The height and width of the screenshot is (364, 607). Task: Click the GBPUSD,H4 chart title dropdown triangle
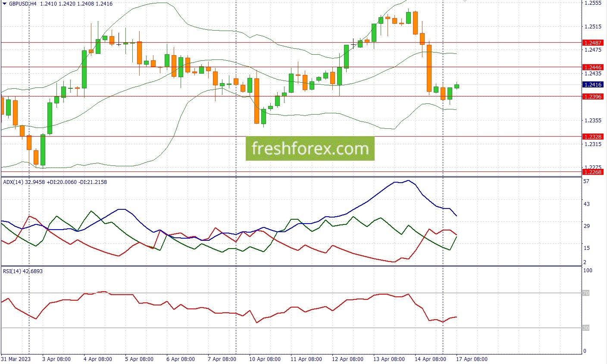(x=4, y=3)
